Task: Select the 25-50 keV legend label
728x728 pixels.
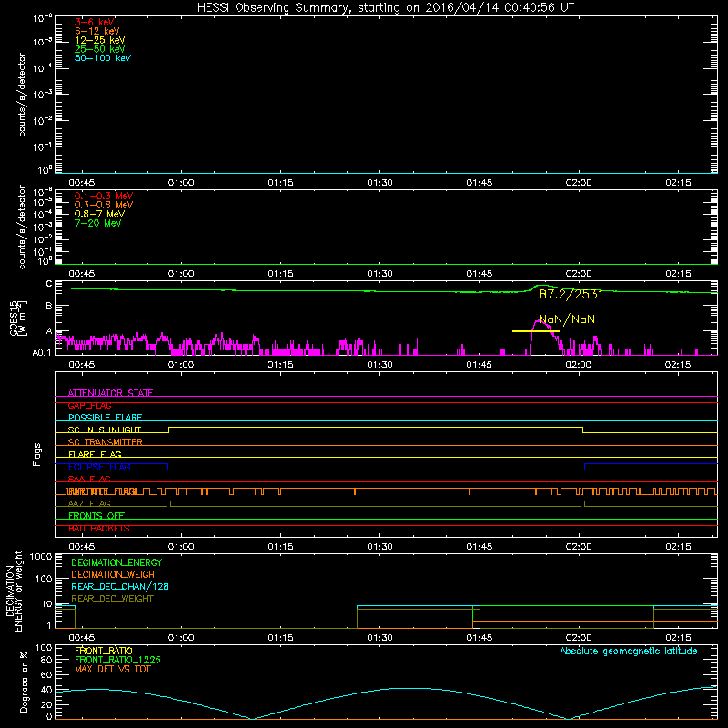Action: (x=99, y=49)
